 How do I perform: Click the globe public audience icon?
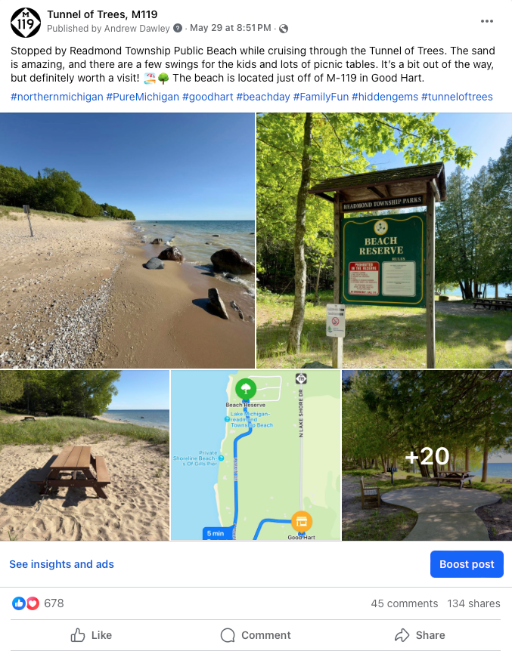[284, 29]
